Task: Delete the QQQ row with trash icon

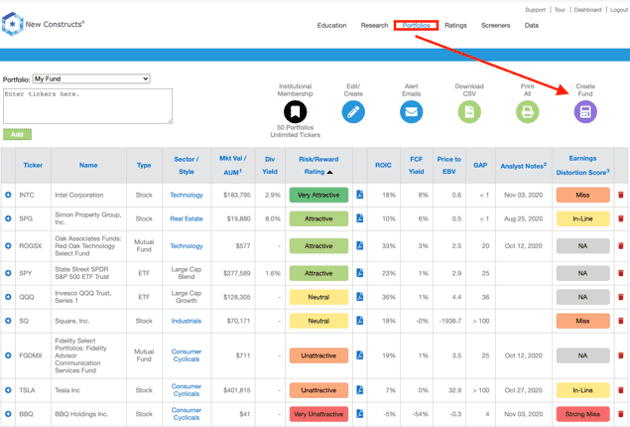Action: click(x=621, y=297)
